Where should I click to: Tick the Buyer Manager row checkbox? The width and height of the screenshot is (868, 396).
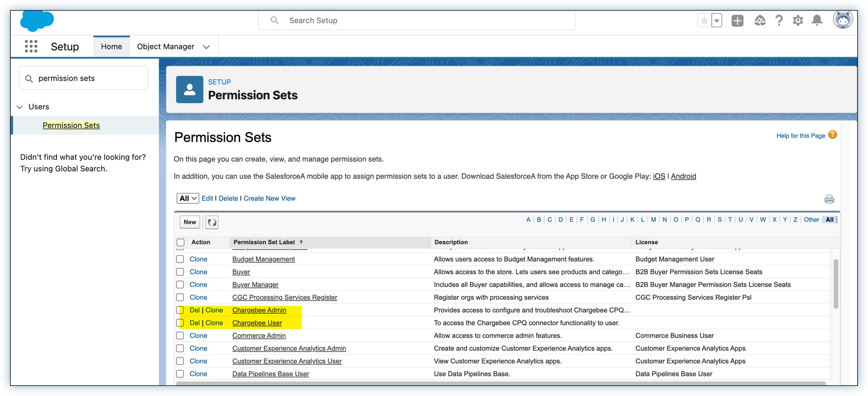tap(180, 285)
